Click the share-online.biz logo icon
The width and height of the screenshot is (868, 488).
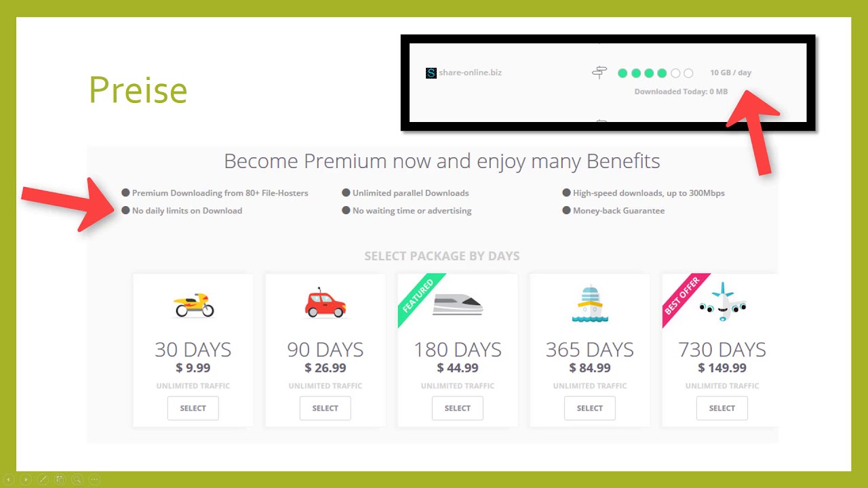pos(431,73)
